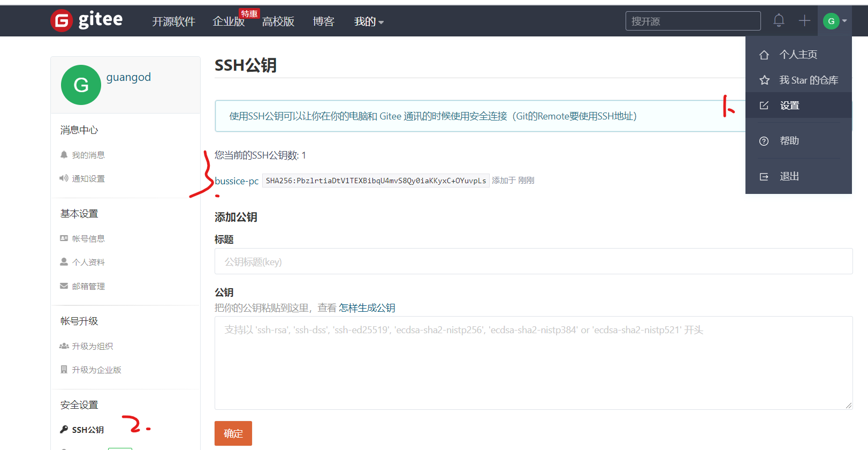Screen dimensions: 868x450
Task: Click the SHA256 key fingerprint
Action: (x=376, y=181)
